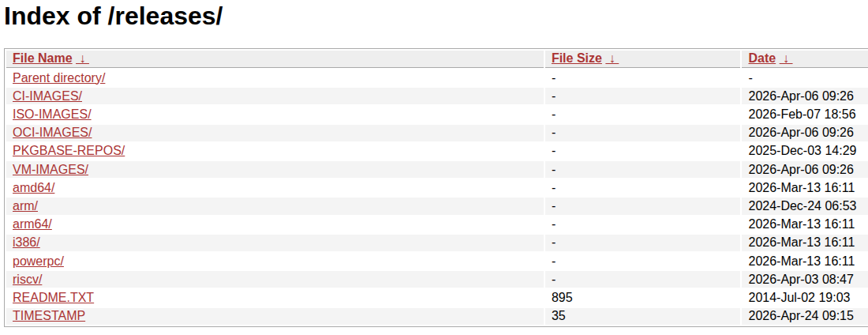Open the arm directory link
Image resolution: width=868 pixels, height=335 pixels.
tap(25, 205)
